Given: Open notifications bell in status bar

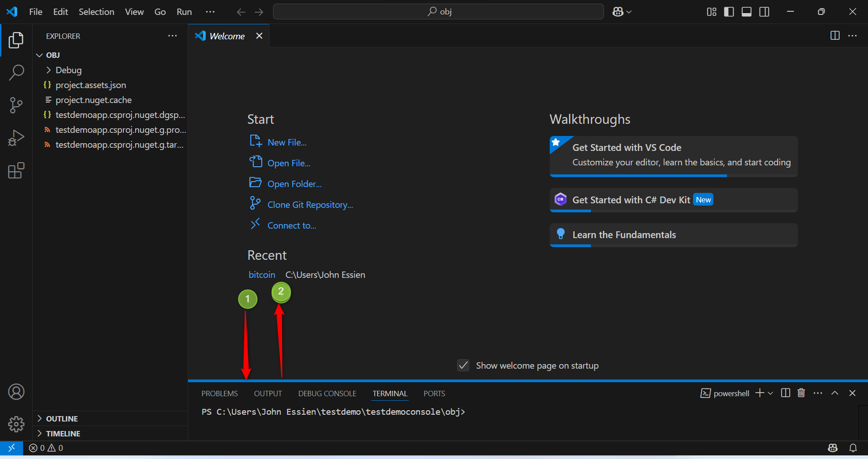Looking at the screenshot, I should (x=853, y=448).
